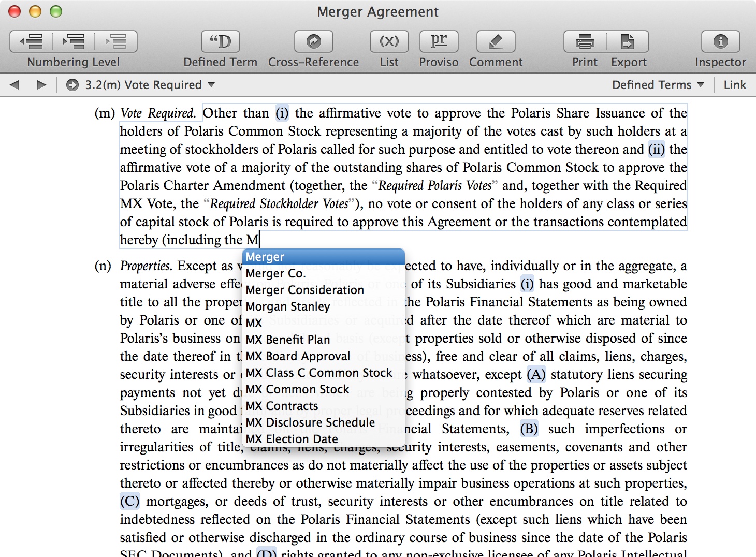This screenshot has width=756, height=557.
Task: Click the 'Vote Required.' heading text
Action: pos(158,113)
